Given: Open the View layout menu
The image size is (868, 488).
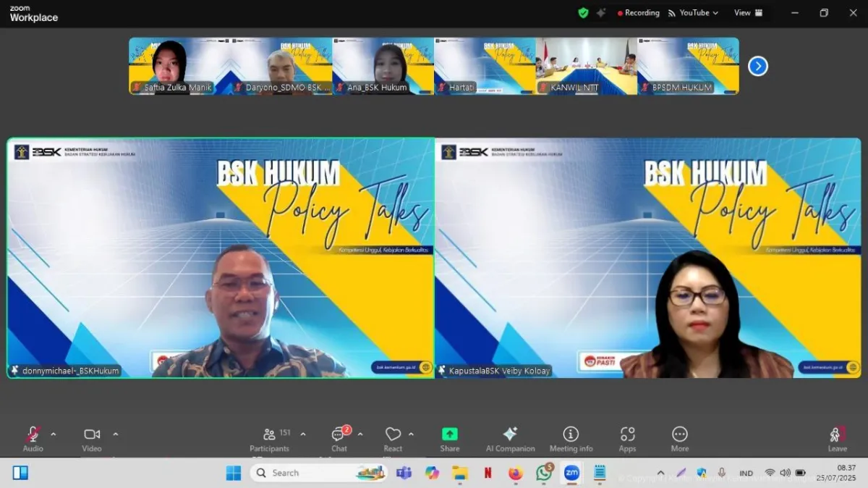Looking at the screenshot, I should 749,13.
